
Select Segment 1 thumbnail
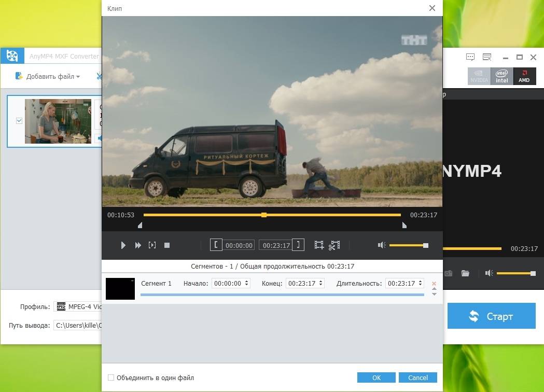coord(120,289)
